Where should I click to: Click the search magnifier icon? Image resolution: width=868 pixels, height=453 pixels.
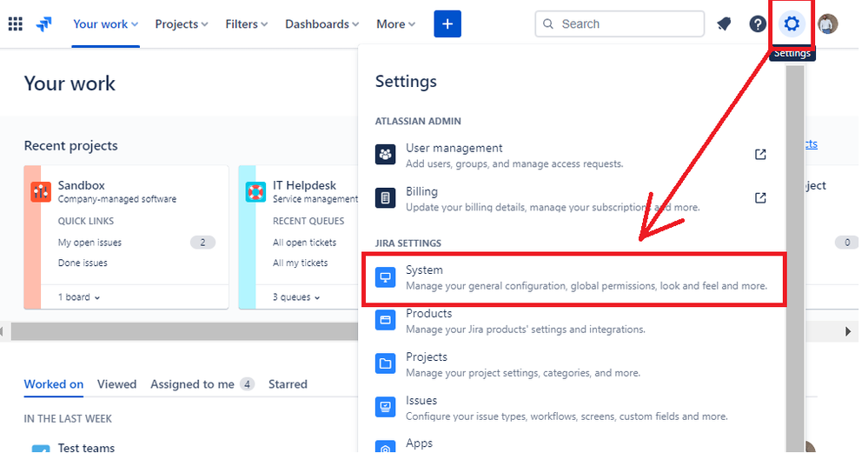pyautogui.click(x=548, y=23)
